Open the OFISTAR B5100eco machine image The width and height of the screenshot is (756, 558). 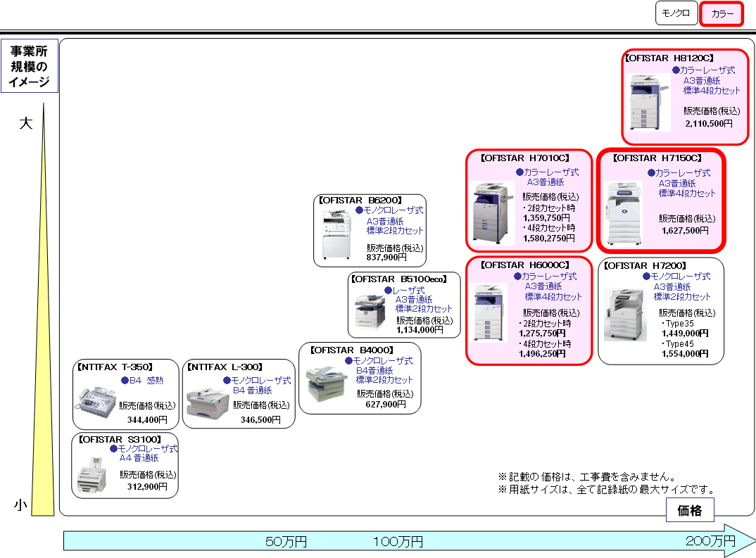coord(370,311)
